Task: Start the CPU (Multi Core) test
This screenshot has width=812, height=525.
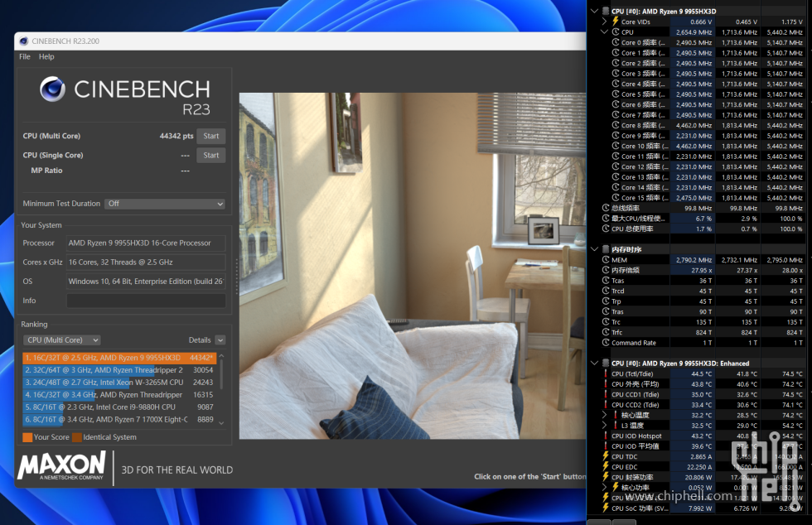Action: (210, 136)
